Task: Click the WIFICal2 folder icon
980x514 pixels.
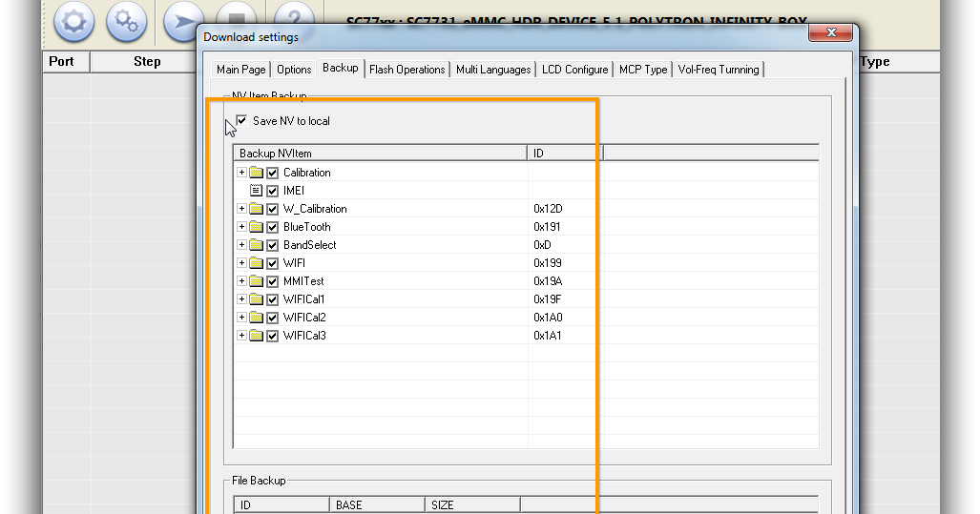Action: tap(257, 318)
